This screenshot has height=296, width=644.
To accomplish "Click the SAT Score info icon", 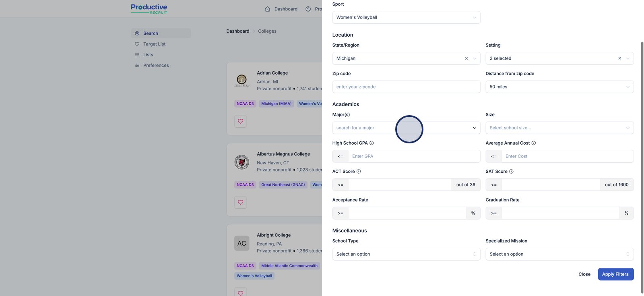I will 511,172.
